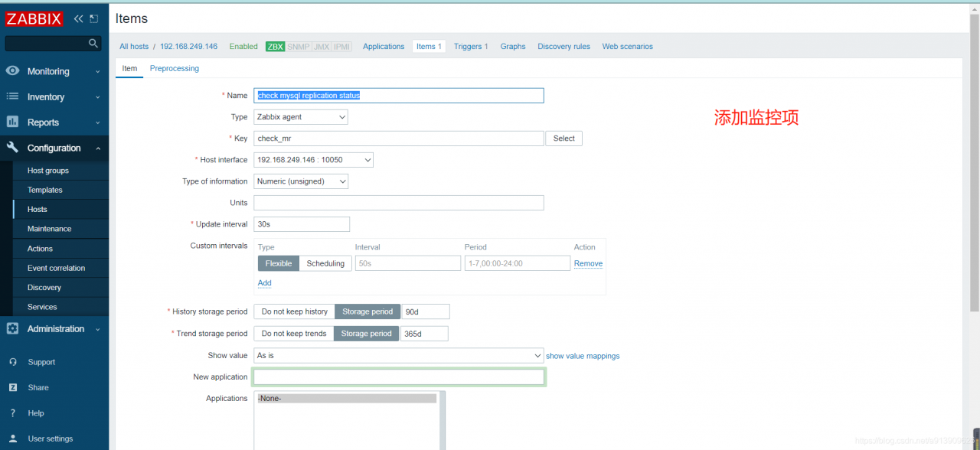Click show value mappings link
Screen dimensions: 980x450
(583, 356)
